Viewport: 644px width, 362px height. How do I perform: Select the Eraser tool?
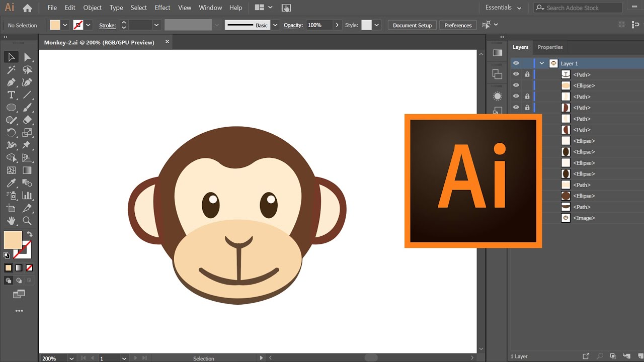click(x=27, y=120)
